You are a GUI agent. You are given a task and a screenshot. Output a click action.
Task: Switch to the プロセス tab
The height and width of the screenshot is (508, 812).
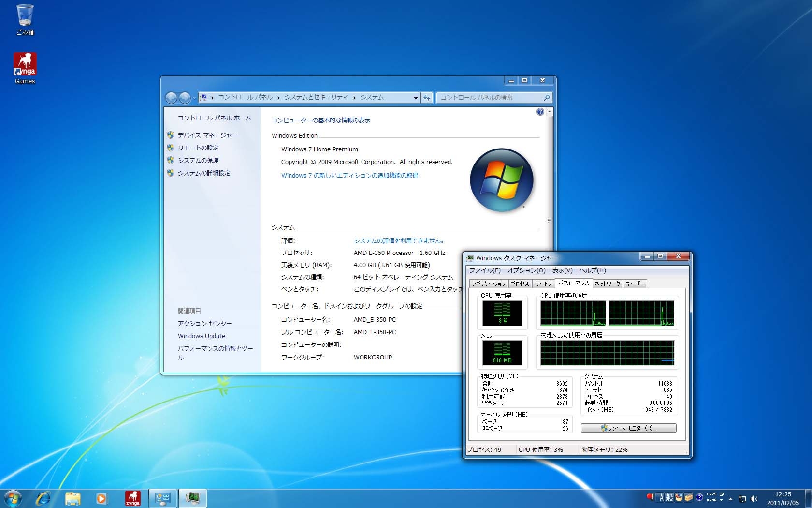520,284
